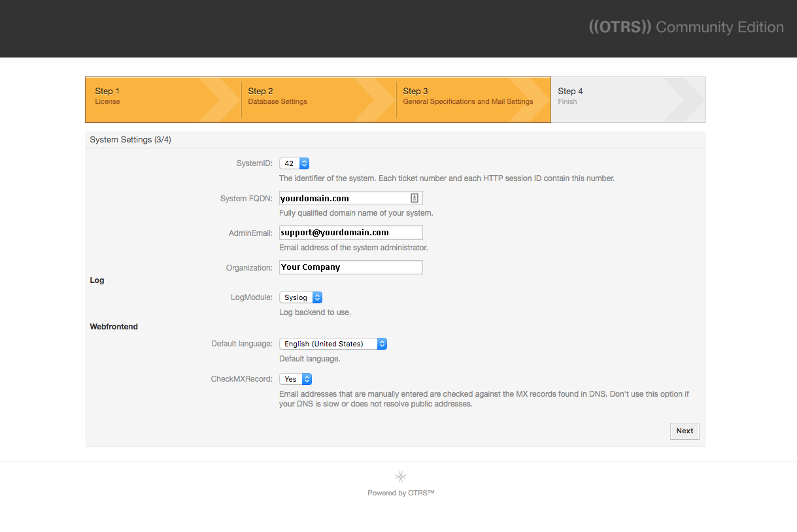Open the Default language dropdown
This screenshot has width=797, height=532.
click(333, 344)
